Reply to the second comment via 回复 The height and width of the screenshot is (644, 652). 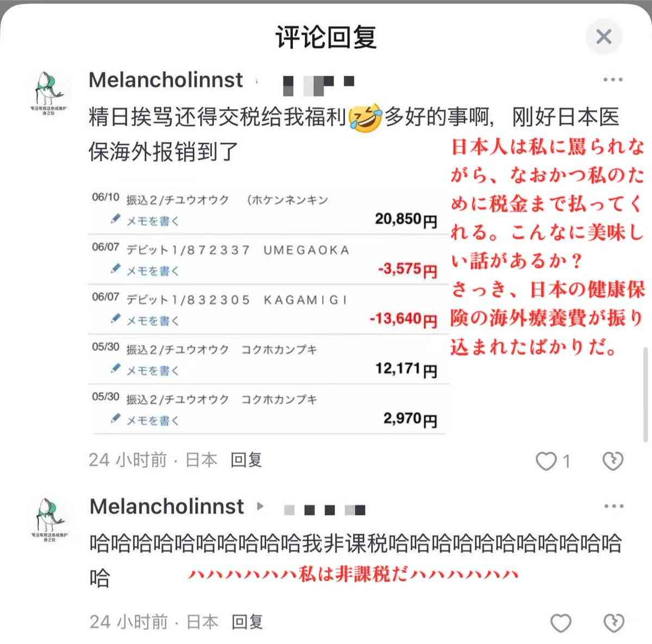click(x=248, y=622)
